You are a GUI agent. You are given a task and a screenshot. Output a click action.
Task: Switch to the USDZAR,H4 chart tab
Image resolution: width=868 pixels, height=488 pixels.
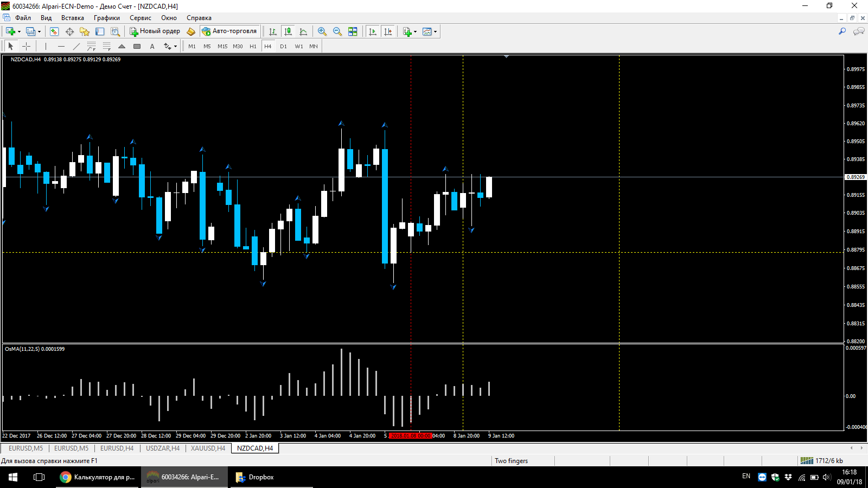coord(163,448)
